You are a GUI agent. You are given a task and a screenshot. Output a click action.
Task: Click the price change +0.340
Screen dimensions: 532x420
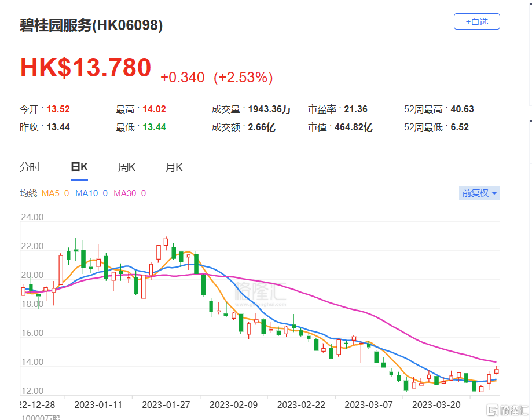(182, 78)
